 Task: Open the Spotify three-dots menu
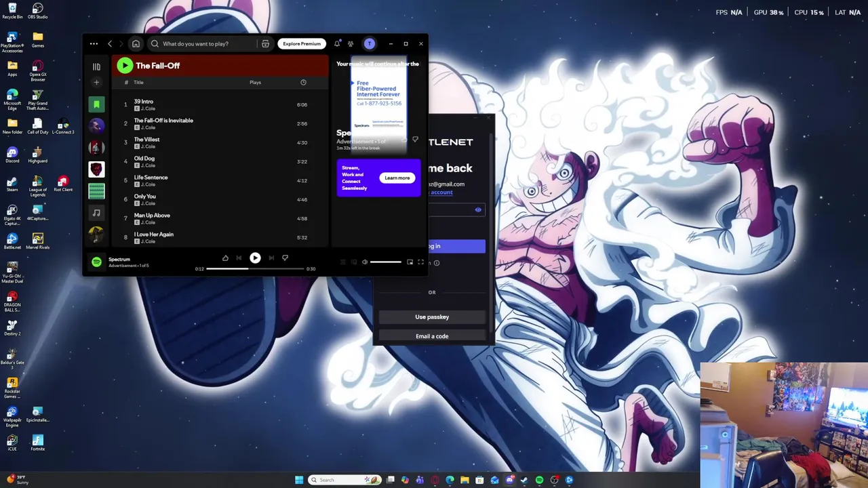[x=94, y=43]
